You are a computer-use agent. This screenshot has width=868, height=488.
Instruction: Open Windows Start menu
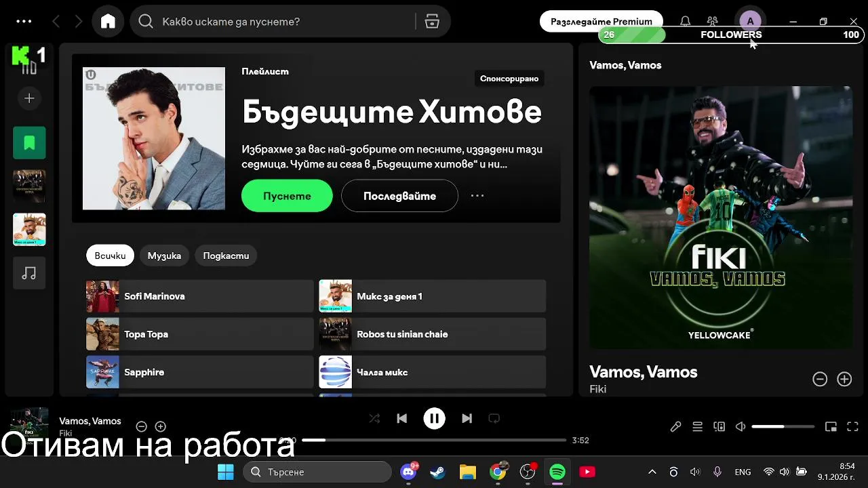click(x=226, y=472)
